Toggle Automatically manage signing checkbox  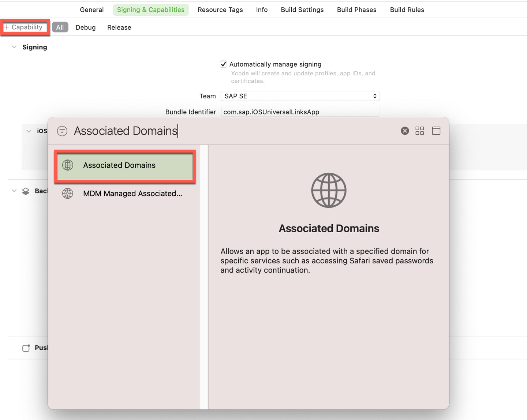(223, 64)
